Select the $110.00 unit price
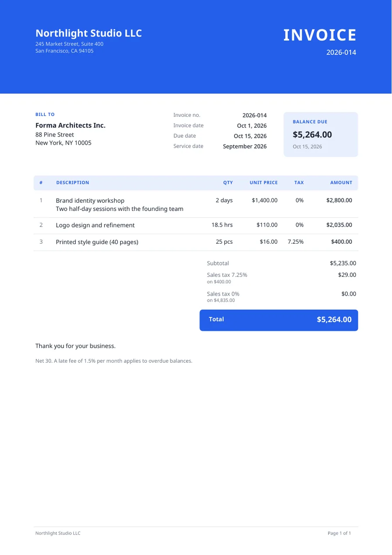 pyautogui.click(x=267, y=225)
